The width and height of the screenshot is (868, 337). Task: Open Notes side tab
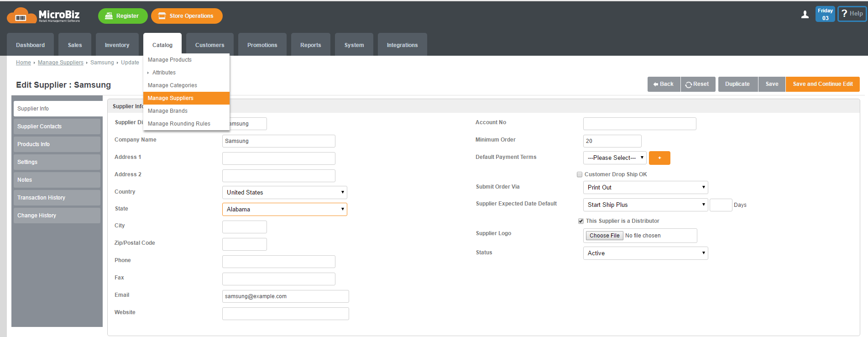[57, 180]
